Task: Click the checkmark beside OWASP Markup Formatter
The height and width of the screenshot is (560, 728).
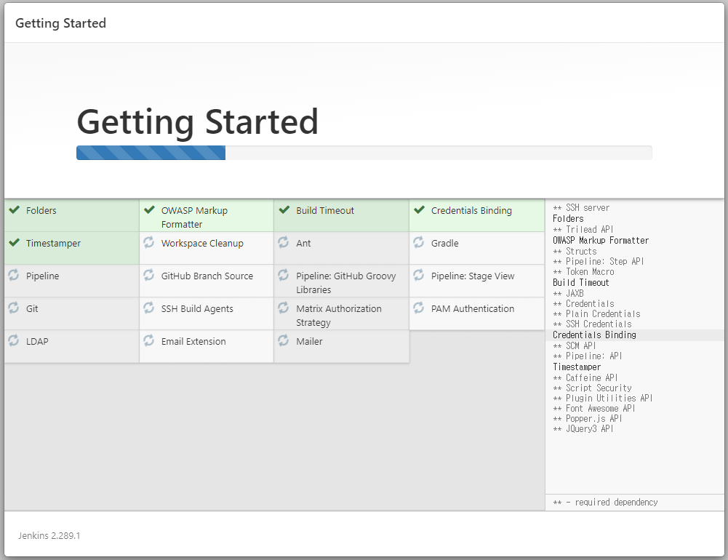Action: tap(149, 210)
